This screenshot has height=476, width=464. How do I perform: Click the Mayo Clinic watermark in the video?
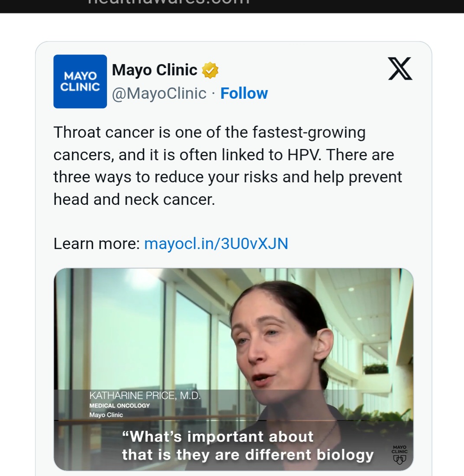click(x=400, y=454)
